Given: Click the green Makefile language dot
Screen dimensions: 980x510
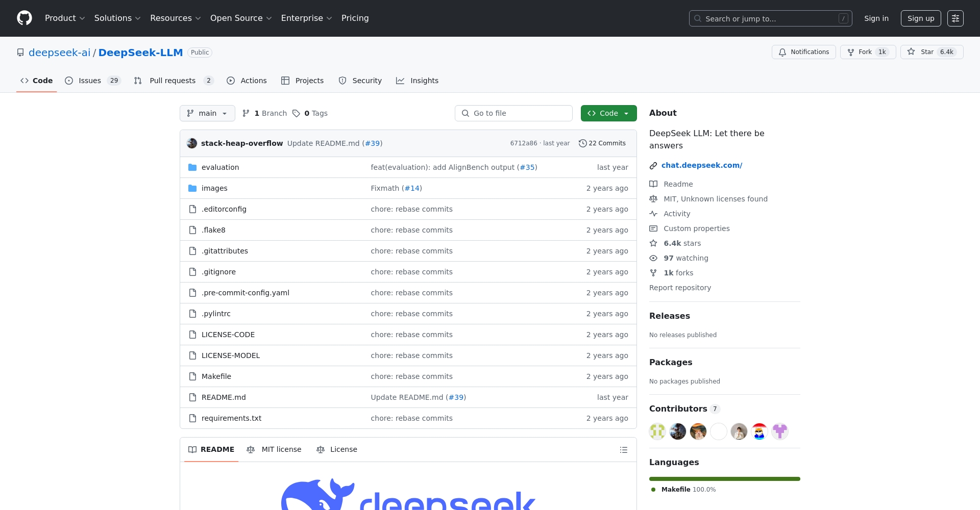Looking at the screenshot, I should click(x=653, y=490).
